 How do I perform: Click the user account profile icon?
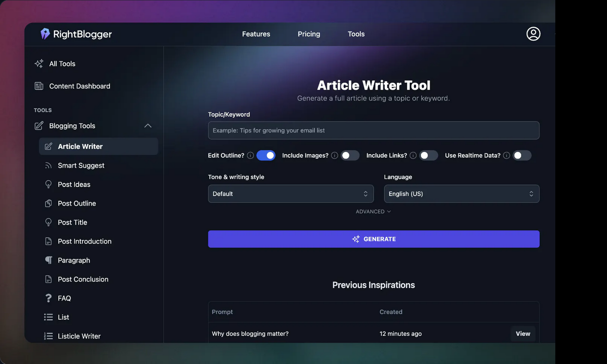533,34
